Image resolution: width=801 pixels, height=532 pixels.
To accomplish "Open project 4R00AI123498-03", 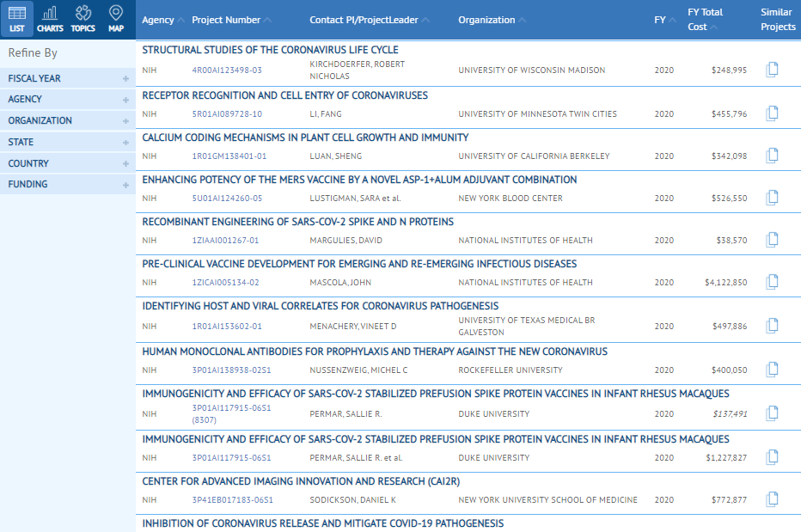I will pyautogui.click(x=227, y=70).
